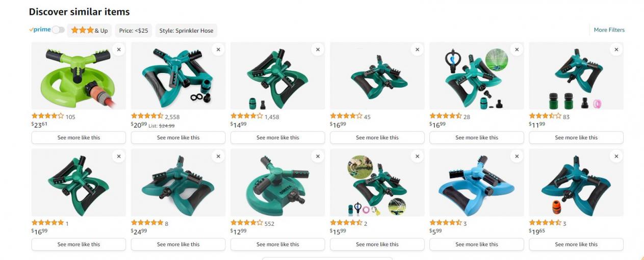Toggle the Prime filter switch

[x=58, y=30]
